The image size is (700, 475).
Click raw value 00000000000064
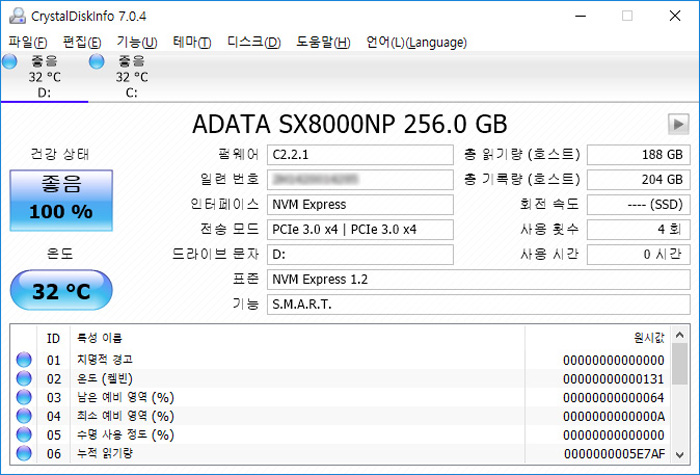point(613,398)
